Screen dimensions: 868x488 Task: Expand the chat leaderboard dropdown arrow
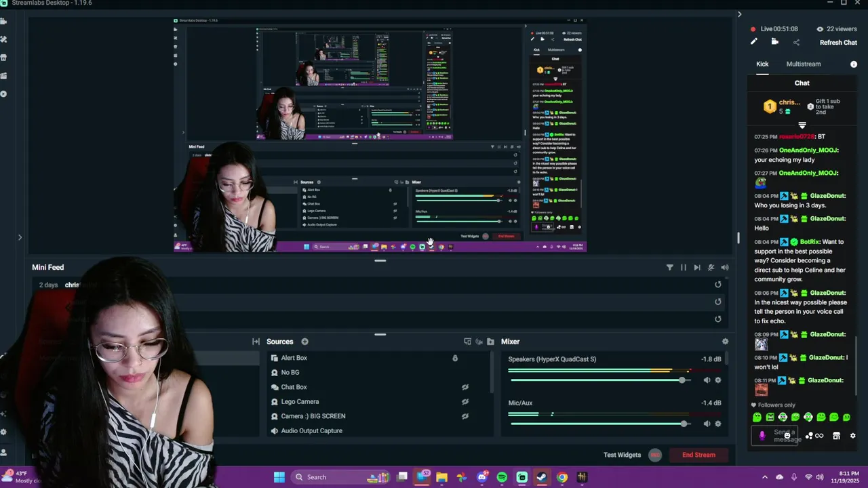[802, 125]
